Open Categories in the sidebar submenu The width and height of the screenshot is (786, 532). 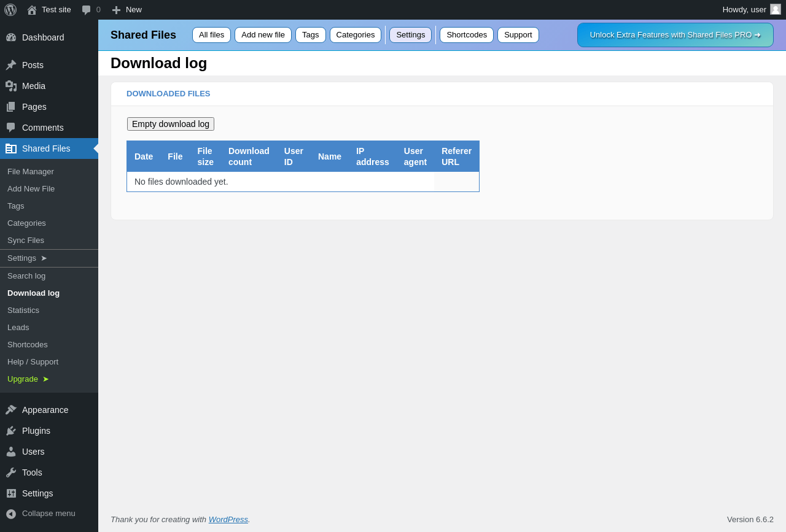tap(49, 223)
